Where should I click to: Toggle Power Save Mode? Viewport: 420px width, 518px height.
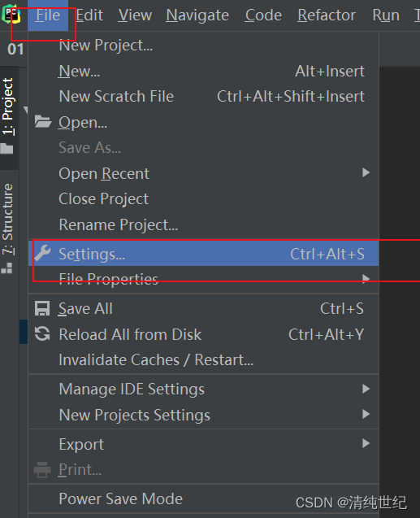click(203, 498)
